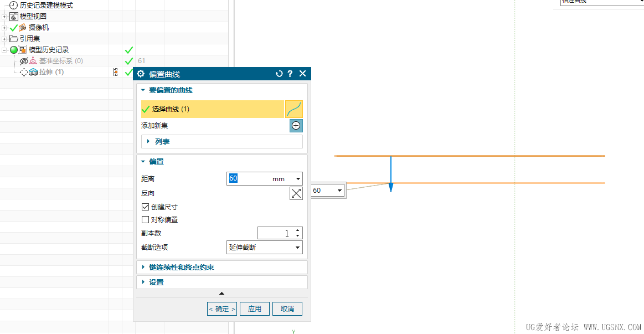644x334 pixels.
Task: Click the 拉伸 (1) extrude feature icon
Action: coord(33,72)
